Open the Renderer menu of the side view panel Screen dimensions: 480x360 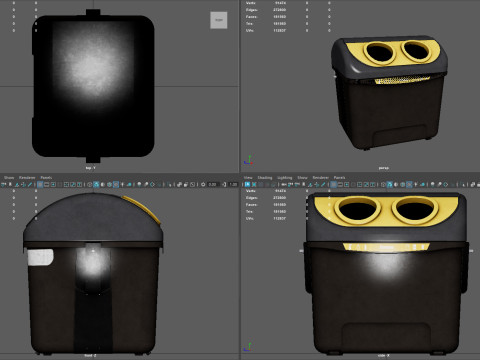click(320, 177)
